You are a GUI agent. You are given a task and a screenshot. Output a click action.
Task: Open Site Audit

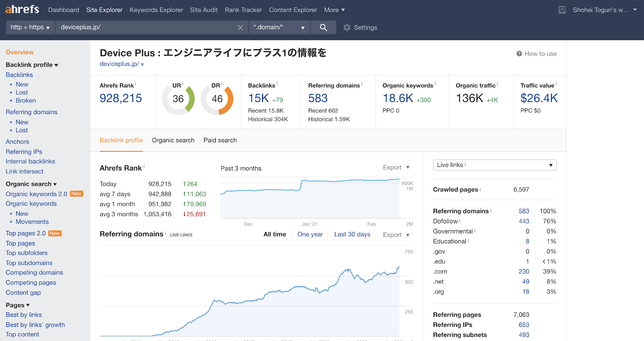204,10
